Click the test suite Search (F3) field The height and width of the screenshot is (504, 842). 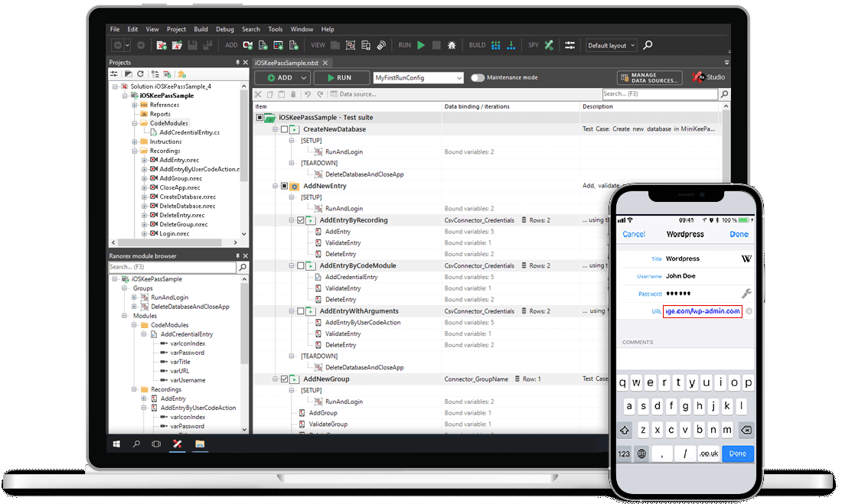point(660,94)
